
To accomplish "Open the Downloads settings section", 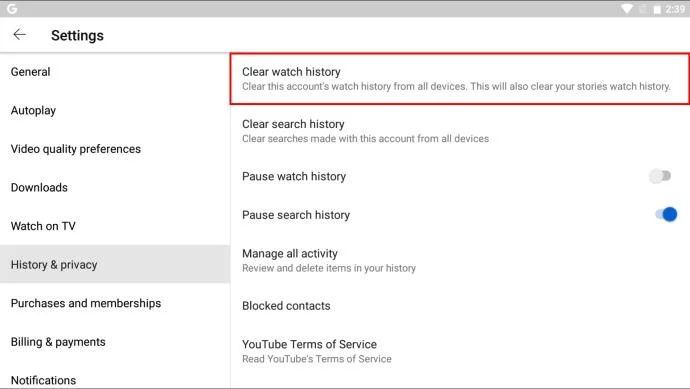I will [x=115, y=187].
